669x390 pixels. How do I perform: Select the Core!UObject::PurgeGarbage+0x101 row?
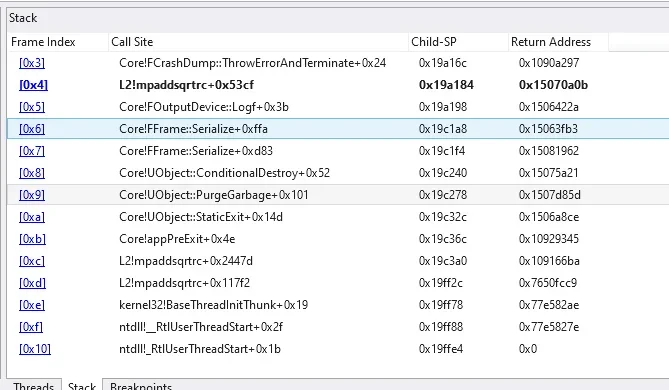(338, 195)
